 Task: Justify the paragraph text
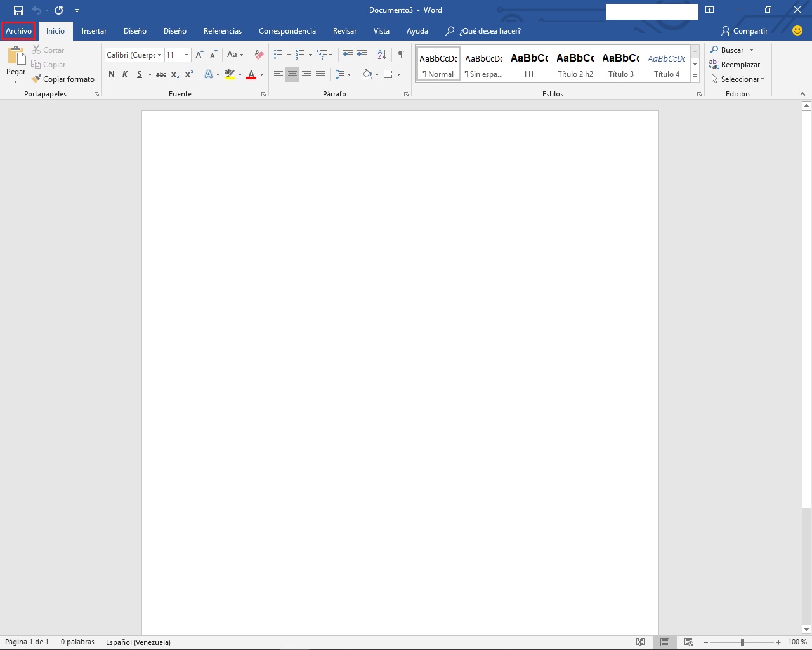pos(320,74)
